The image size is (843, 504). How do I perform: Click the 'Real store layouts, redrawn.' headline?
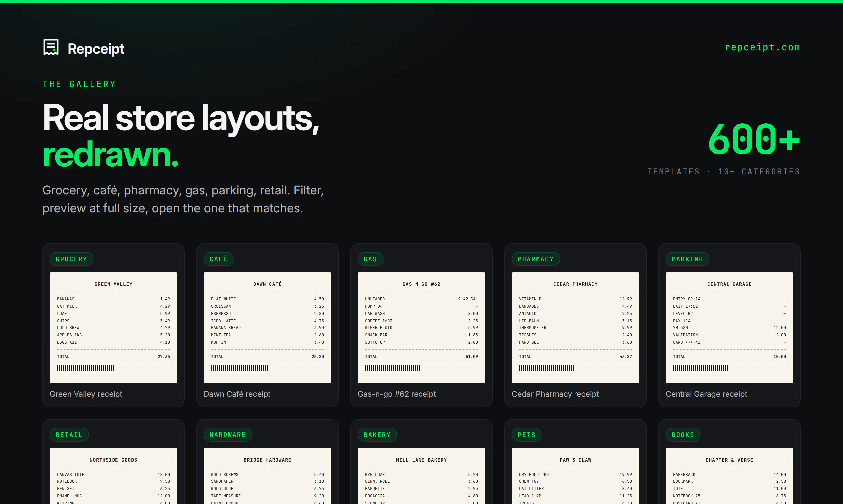(x=181, y=136)
